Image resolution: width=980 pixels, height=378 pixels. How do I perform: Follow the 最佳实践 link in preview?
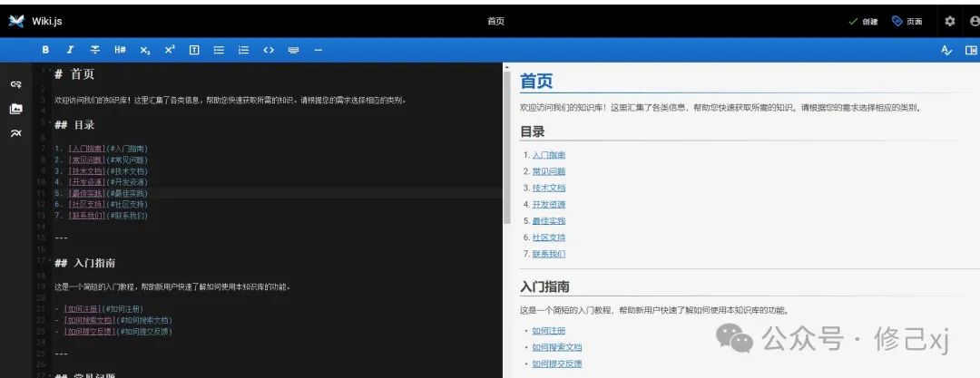(549, 220)
